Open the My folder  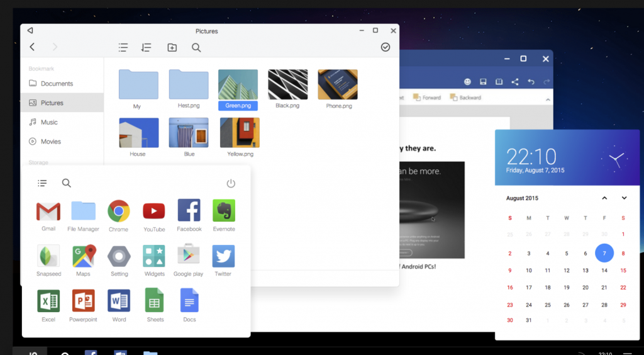click(138, 84)
